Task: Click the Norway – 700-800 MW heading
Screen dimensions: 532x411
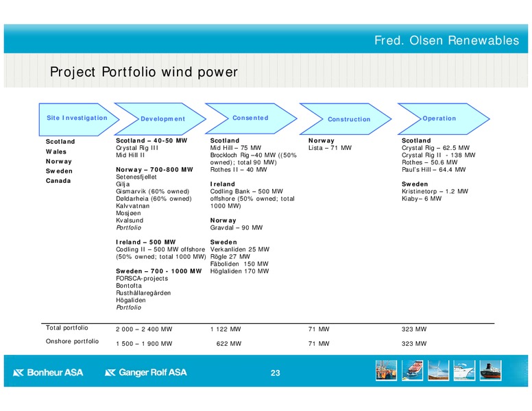Action: tap(154, 170)
